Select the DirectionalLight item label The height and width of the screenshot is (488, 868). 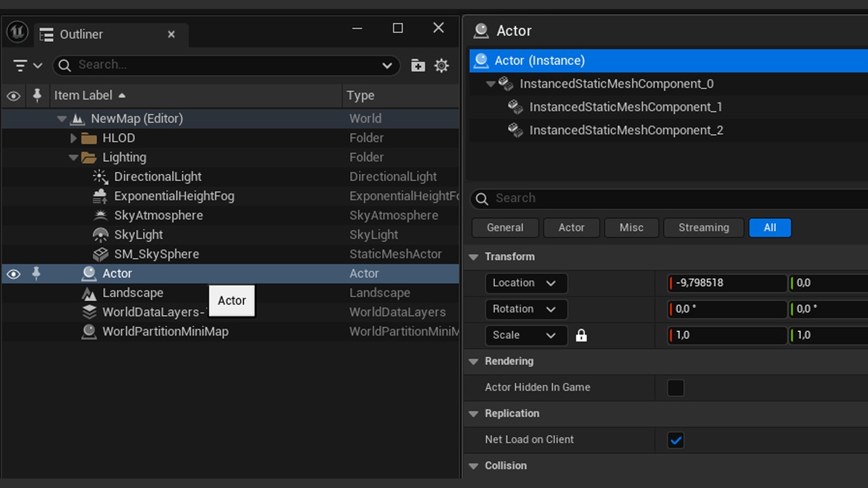(x=158, y=177)
